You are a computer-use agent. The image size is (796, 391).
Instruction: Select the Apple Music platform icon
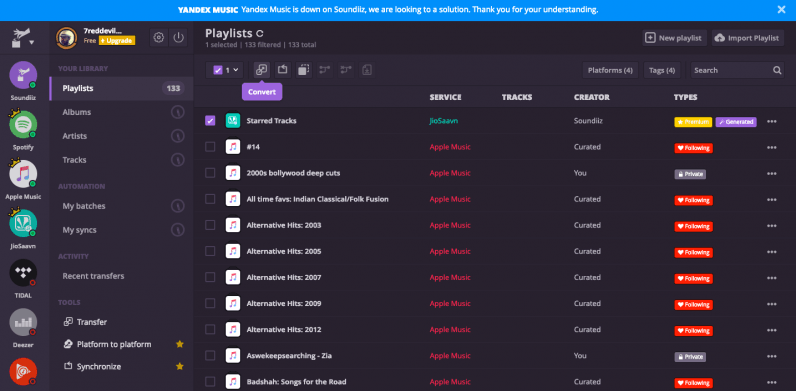pos(23,174)
